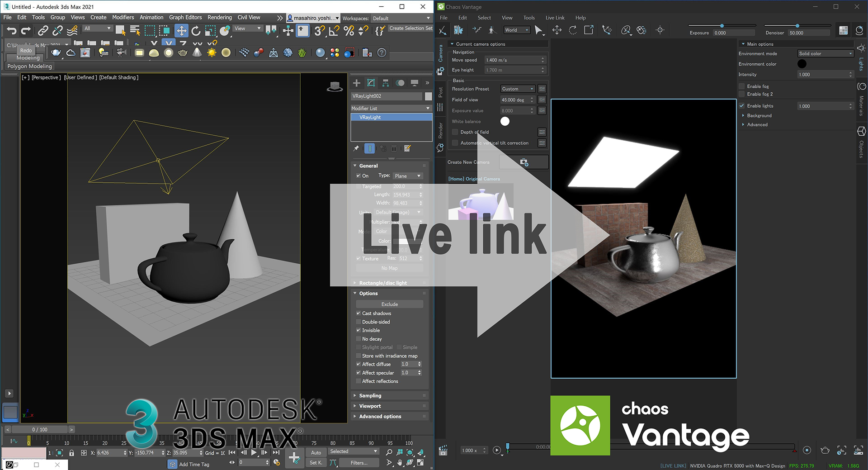Image resolution: width=868 pixels, height=470 pixels.
Task: Toggle the light On checkbox in General rollout
Action: tap(359, 176)
